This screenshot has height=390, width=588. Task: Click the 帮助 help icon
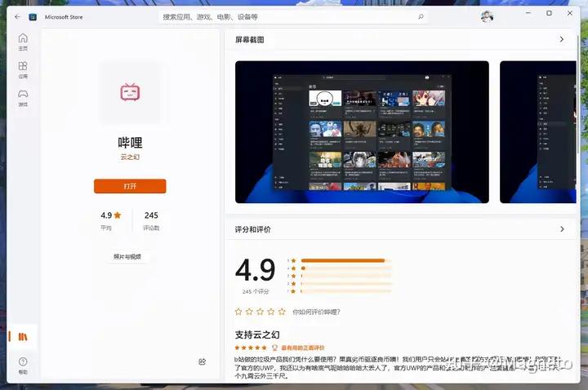(x=23, y=364)
